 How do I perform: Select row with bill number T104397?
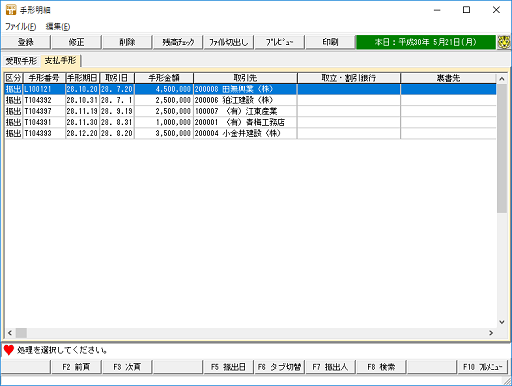pyautogui.click(x=250, y=111)
